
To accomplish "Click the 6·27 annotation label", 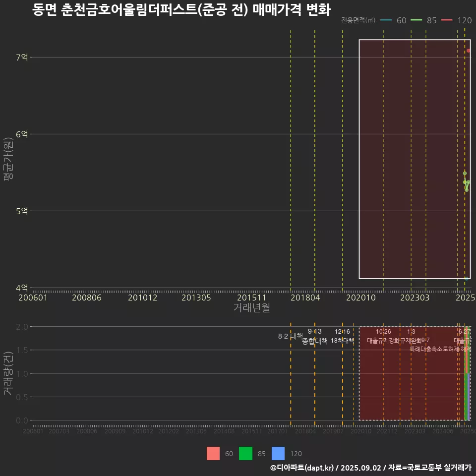I will [464, 332].
